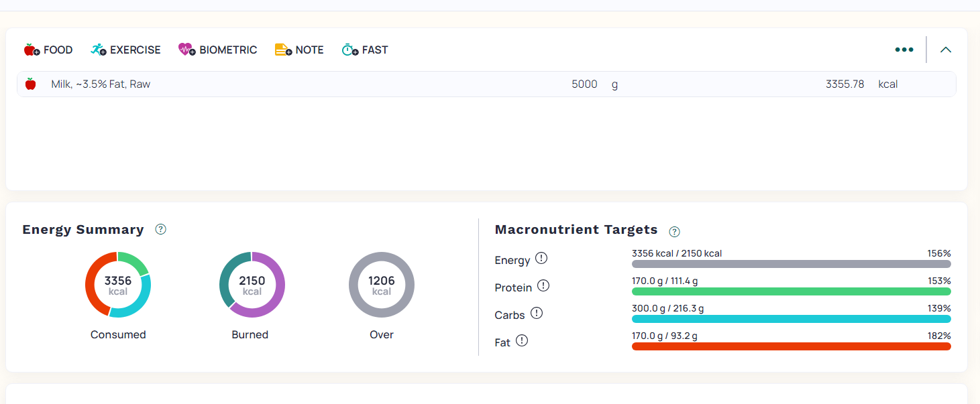This screenshot has width=980, height=404.
Task: Click the info icon next to Protein
Action: click(x=543, y=285)
